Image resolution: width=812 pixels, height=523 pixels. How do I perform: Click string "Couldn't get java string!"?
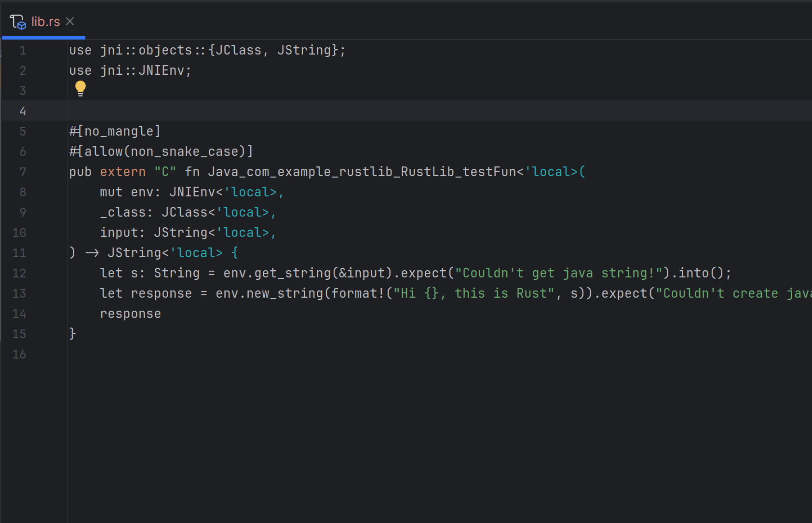tap(559, 273)
